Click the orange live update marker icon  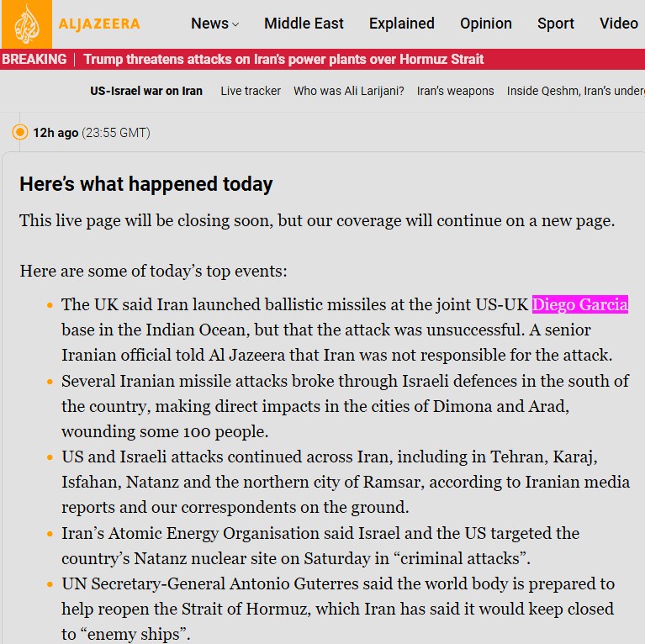[19, 133]
